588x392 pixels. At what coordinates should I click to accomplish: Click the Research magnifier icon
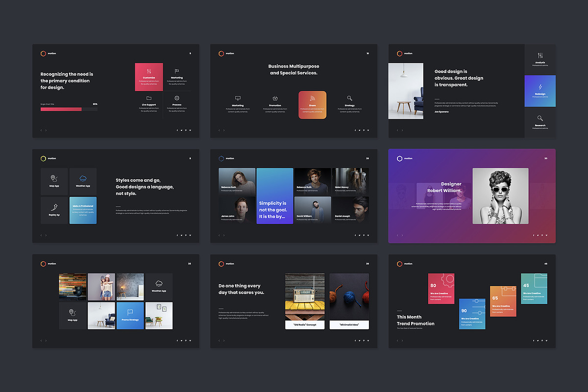[x=540, y=118]
